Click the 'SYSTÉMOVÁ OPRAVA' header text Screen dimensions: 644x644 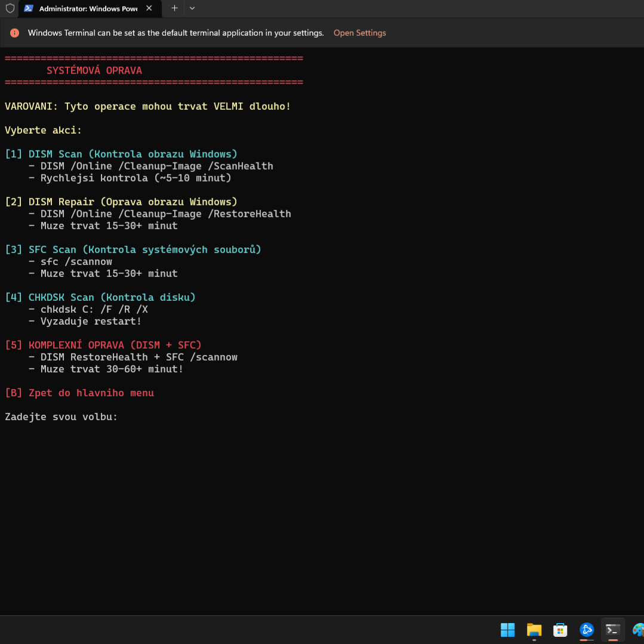coord(94,70)
